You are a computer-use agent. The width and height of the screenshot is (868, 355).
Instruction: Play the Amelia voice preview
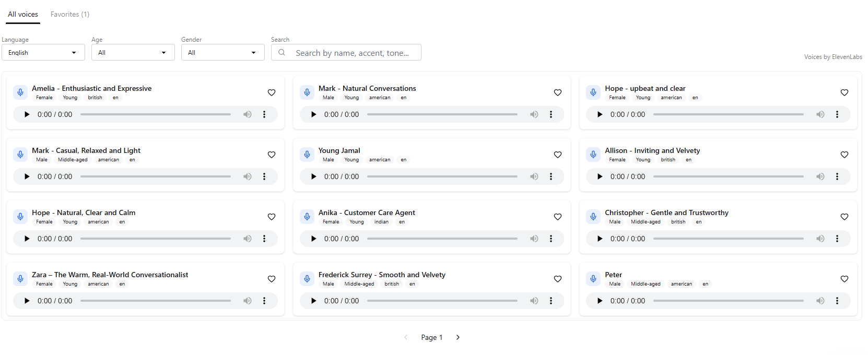pos(27,114)
